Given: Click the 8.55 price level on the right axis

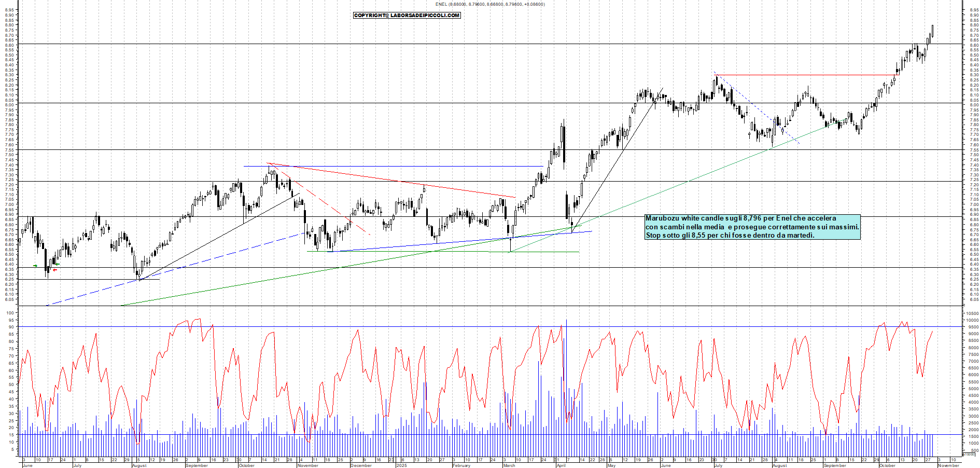Looking at the screenshot, I should 975,51.
